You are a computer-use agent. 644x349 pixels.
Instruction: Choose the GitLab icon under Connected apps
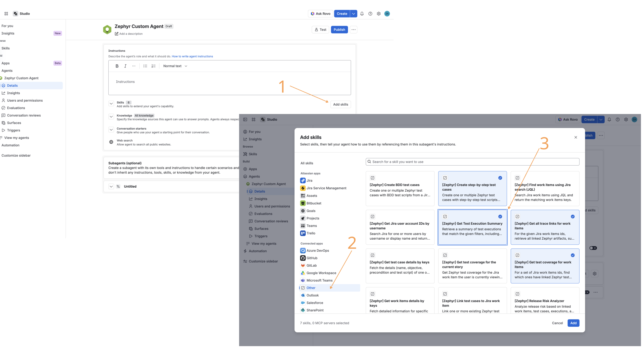pos(303,265)
